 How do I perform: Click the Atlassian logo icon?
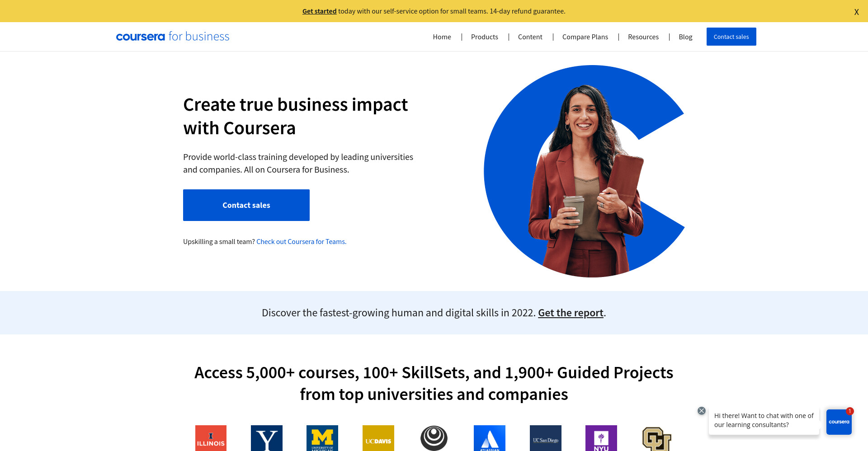490,438
